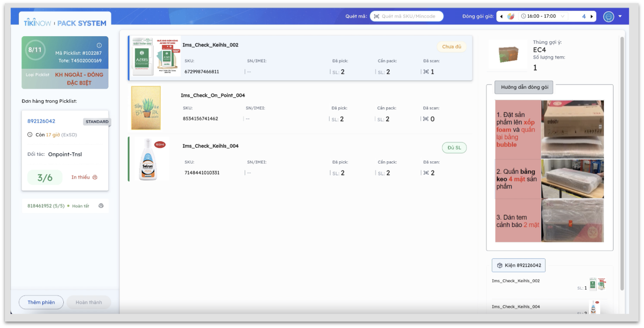Click printer icon for order 818461952
The width and height of the screenshot is (644, 328).
101,206
